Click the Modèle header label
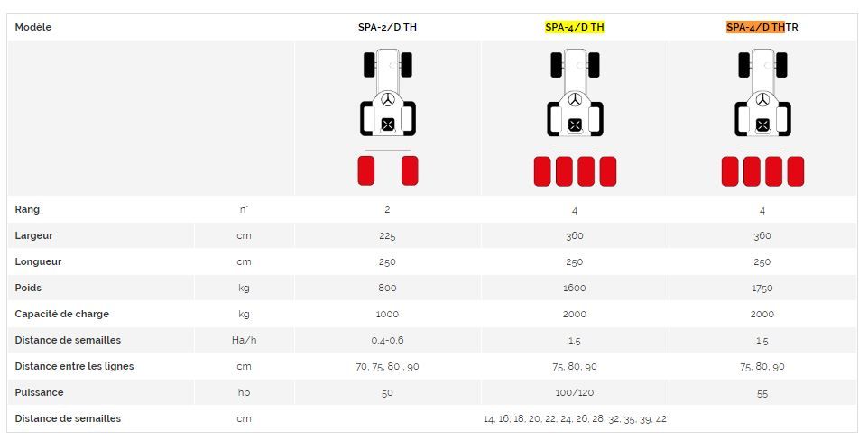 tap(33, 27)
